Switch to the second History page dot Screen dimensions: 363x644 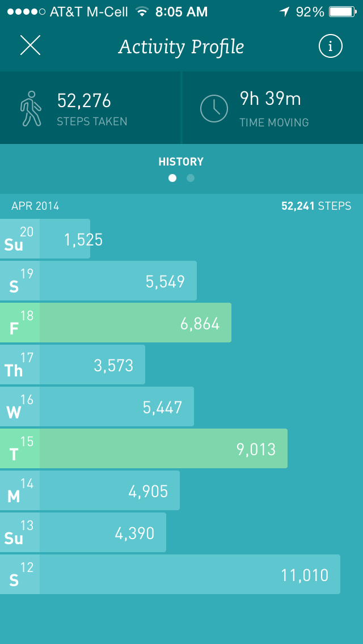click(191, 178)
